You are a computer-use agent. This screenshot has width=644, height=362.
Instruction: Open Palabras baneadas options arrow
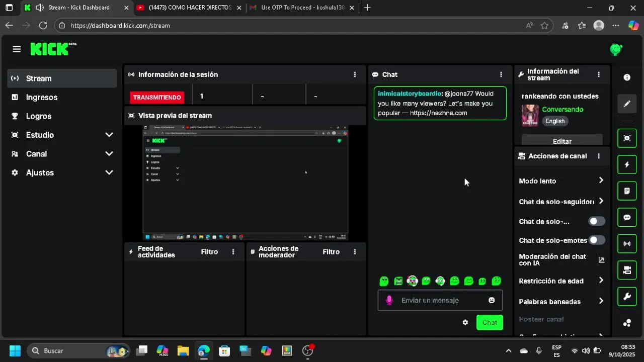(601, 301)
